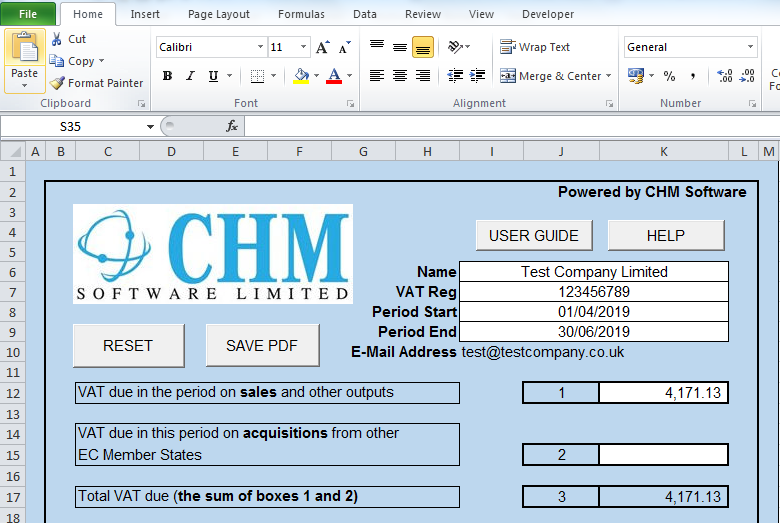Click the Cut scissors icon
Screen dimensions: 780x523
pyautogui.click(x=57, y=39)
